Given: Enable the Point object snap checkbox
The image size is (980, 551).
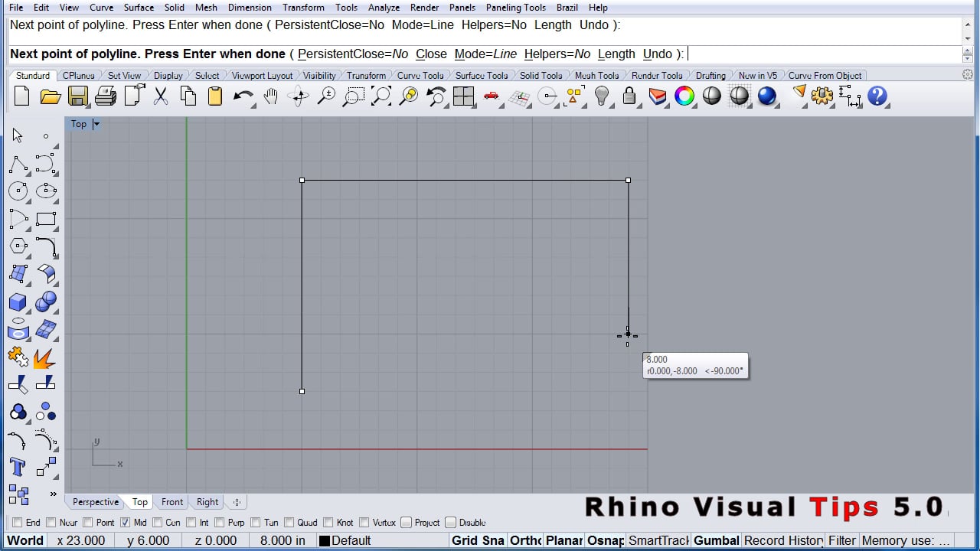Looking at the screenshot, I should pos(87,523).
